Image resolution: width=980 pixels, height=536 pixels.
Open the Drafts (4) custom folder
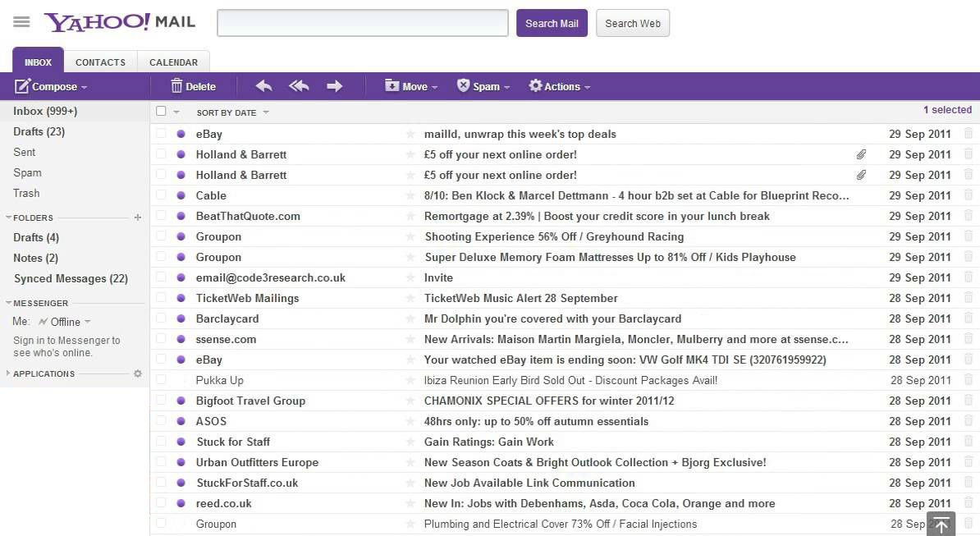point(36,237)
